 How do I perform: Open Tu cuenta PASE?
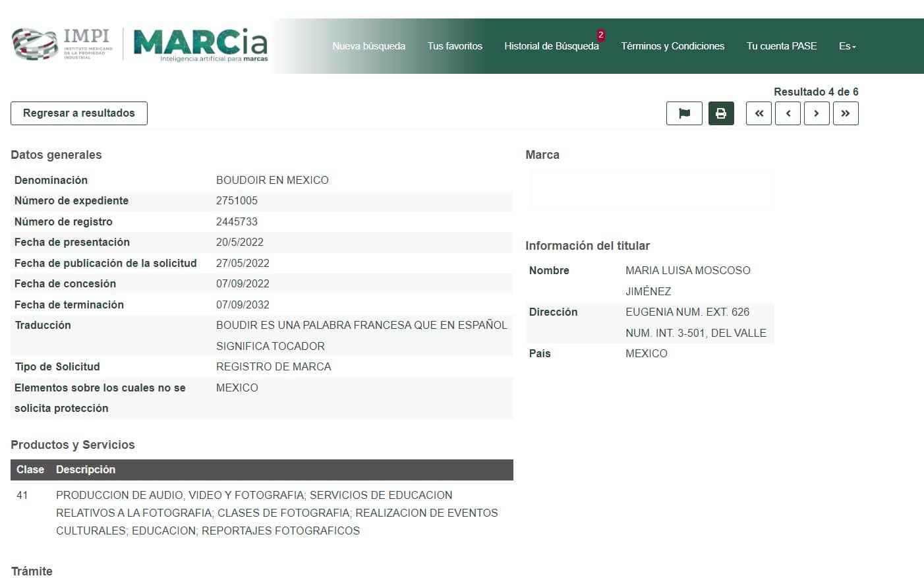782,46
